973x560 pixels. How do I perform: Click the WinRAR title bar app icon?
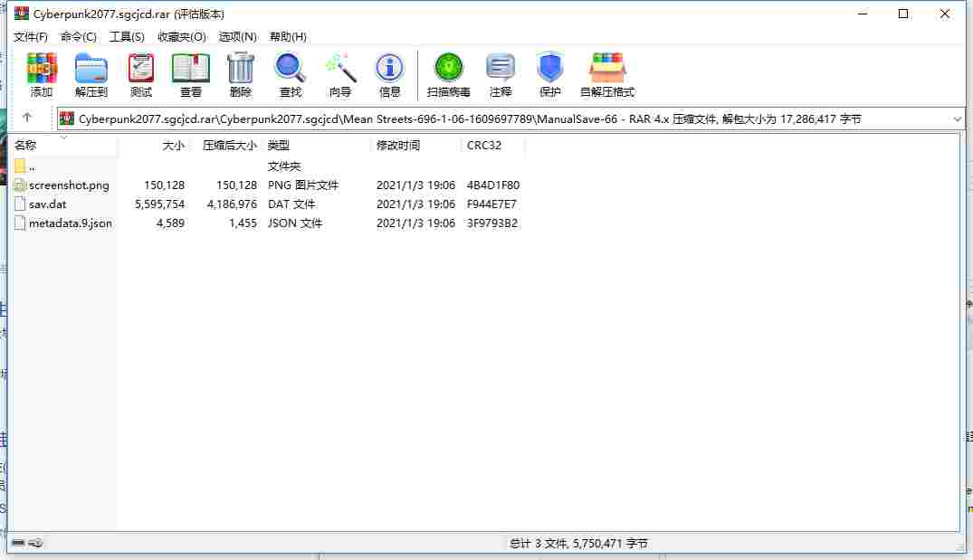pos(22,13)
